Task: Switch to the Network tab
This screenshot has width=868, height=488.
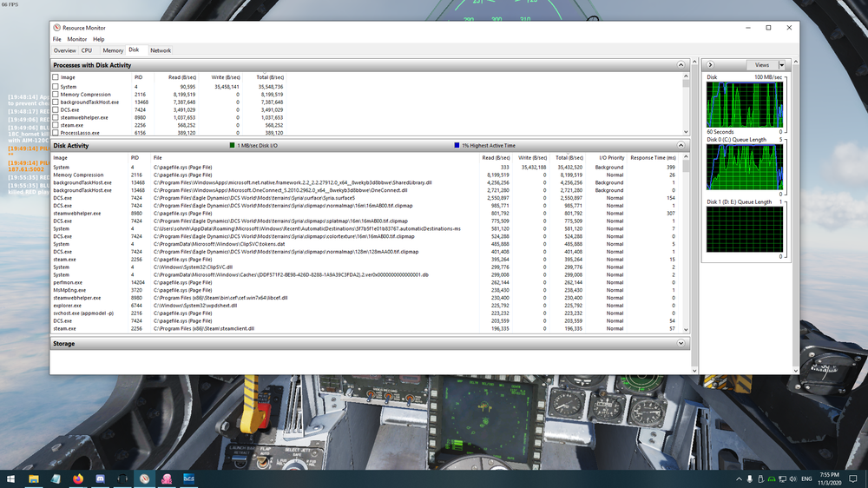Action: 161,50
